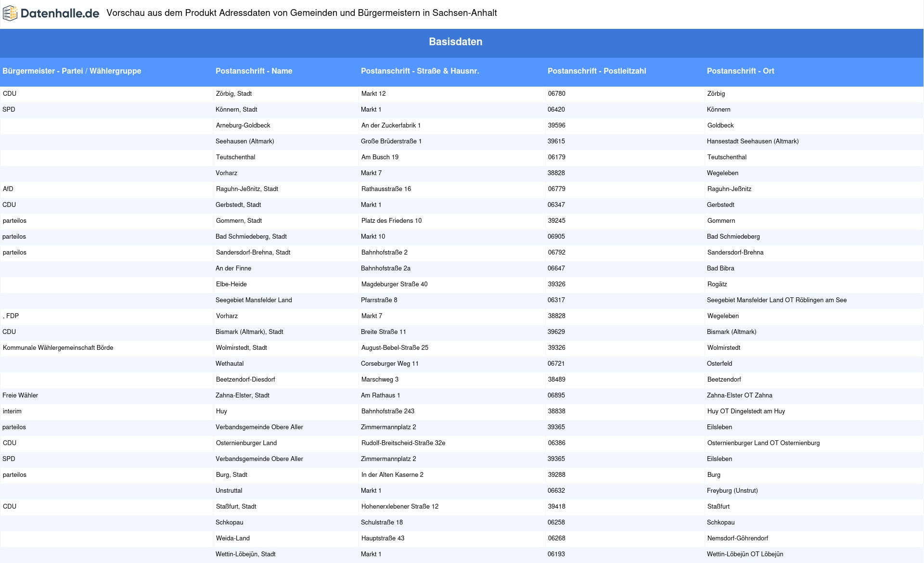
Task: Click the interim party cell
Action: 12,411
